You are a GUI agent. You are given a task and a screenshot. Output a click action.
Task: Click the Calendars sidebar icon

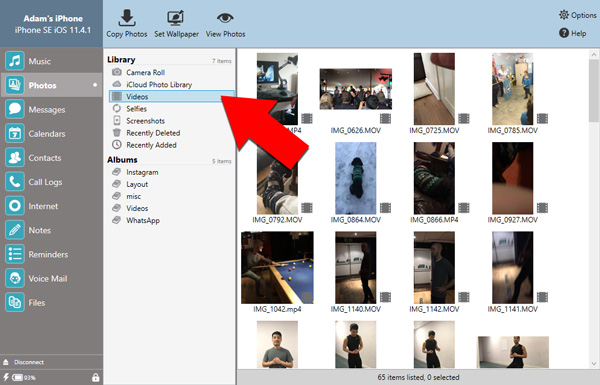click(15, 134)
